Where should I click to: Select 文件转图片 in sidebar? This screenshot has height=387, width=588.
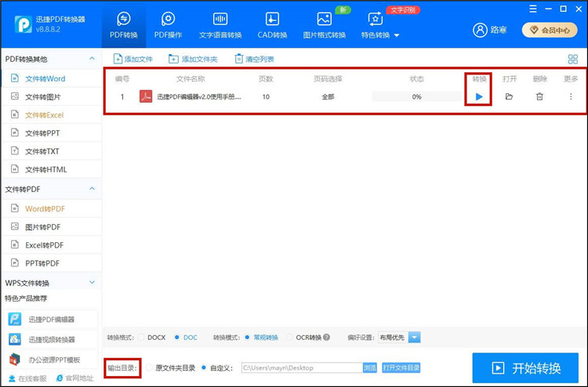point(52,97)
